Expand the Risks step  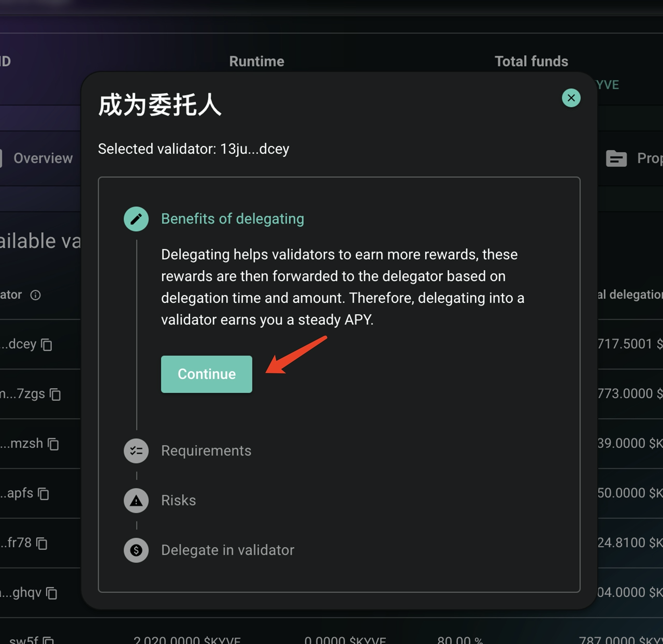click(179, 501)
